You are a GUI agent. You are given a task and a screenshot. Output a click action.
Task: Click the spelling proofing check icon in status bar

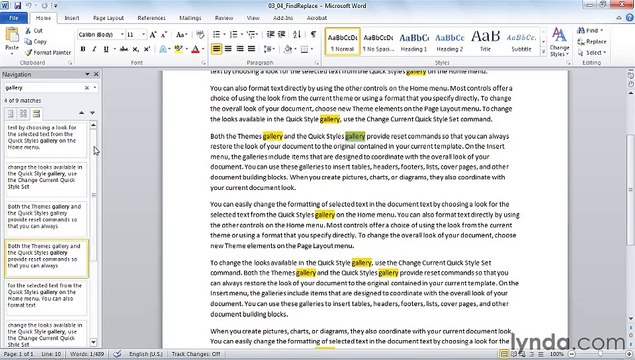117,354
